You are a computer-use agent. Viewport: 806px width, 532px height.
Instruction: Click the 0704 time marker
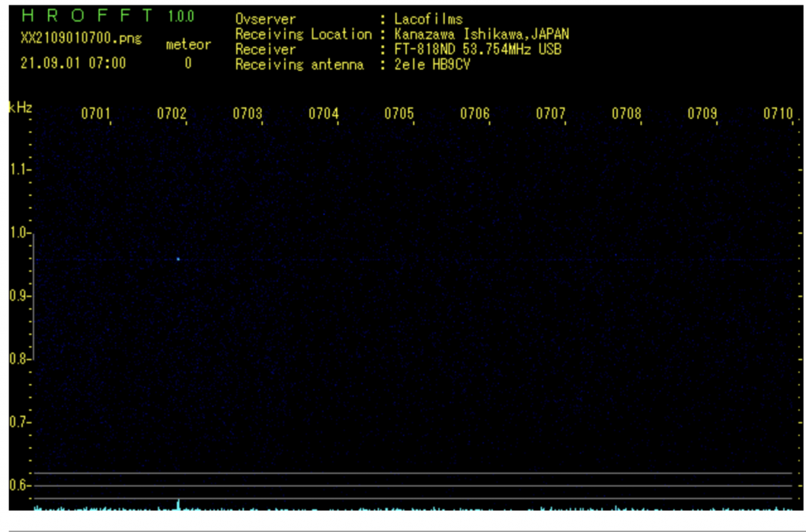(x=323, y=113)
